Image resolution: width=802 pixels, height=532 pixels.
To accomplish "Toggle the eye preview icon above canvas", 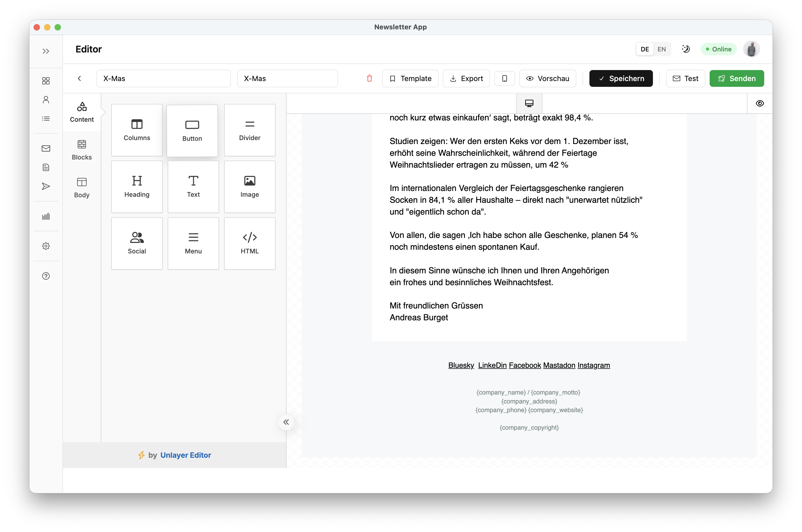I will (x=759, y=103).
